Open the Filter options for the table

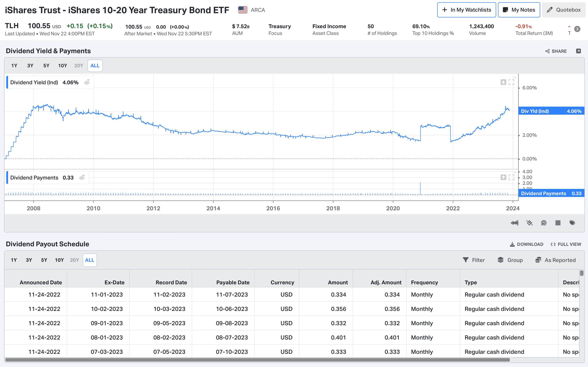tap(473, 260)
